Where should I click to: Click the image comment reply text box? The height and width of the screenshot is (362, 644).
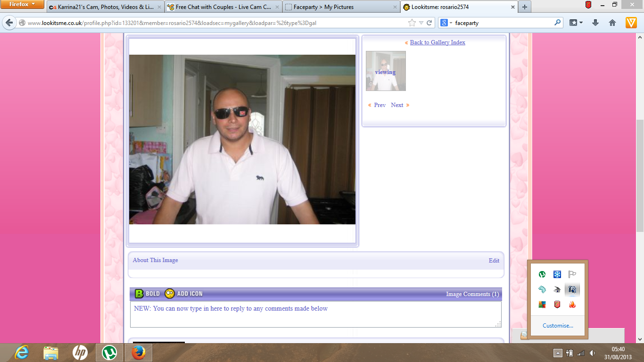(315, 314)
